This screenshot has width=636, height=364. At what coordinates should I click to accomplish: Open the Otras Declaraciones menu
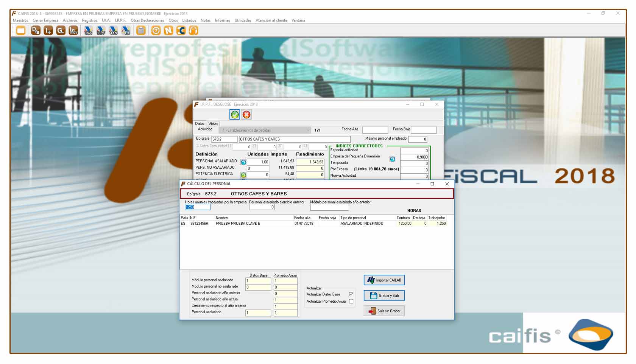147,20
